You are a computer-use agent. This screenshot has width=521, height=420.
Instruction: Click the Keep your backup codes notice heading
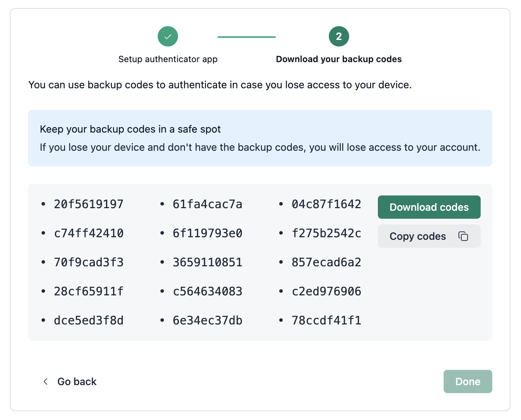[130, 129]
